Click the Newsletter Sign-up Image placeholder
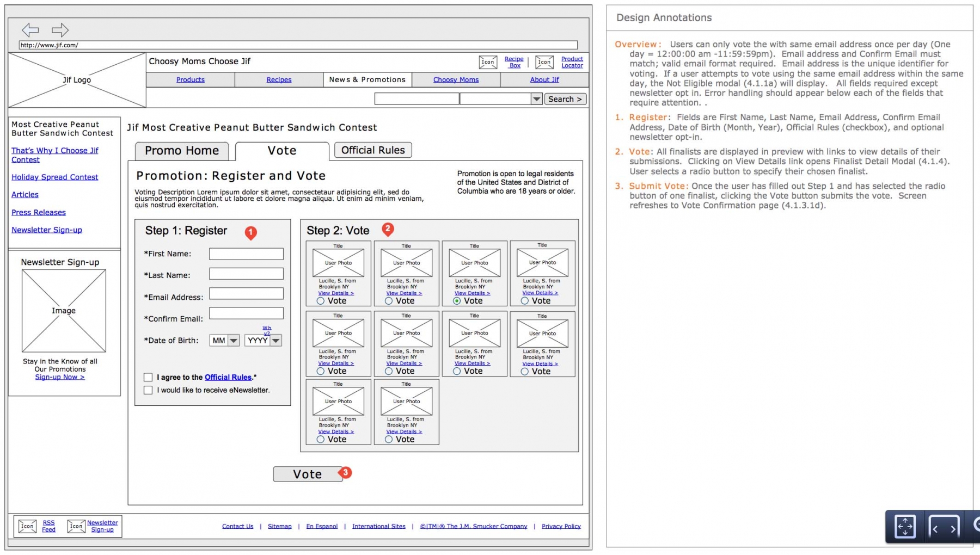Image resolution: width=980 pixels, height=555 pixels. pyautogui.click(x=64, y=311)
